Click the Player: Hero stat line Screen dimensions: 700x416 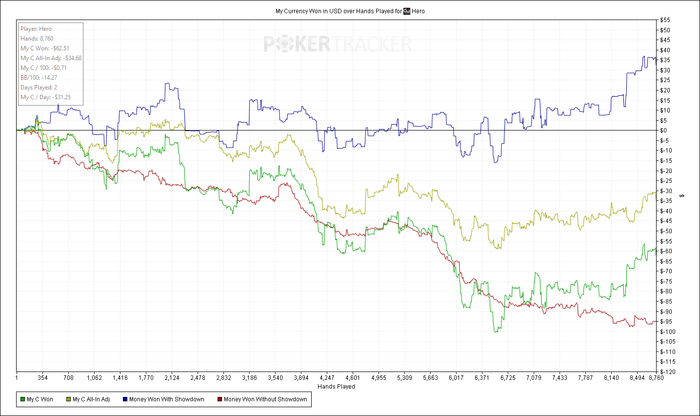coord(36,29)
